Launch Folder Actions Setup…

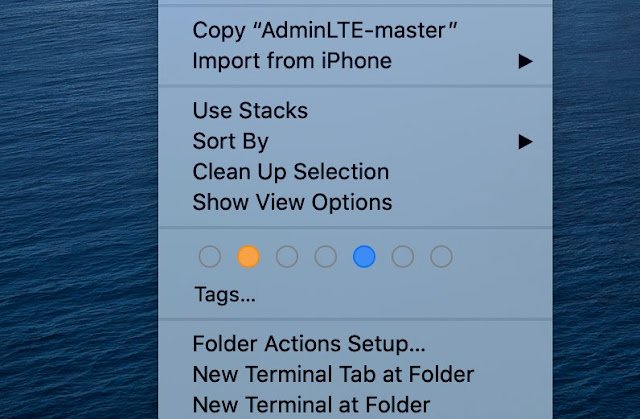tap(309, 345)
